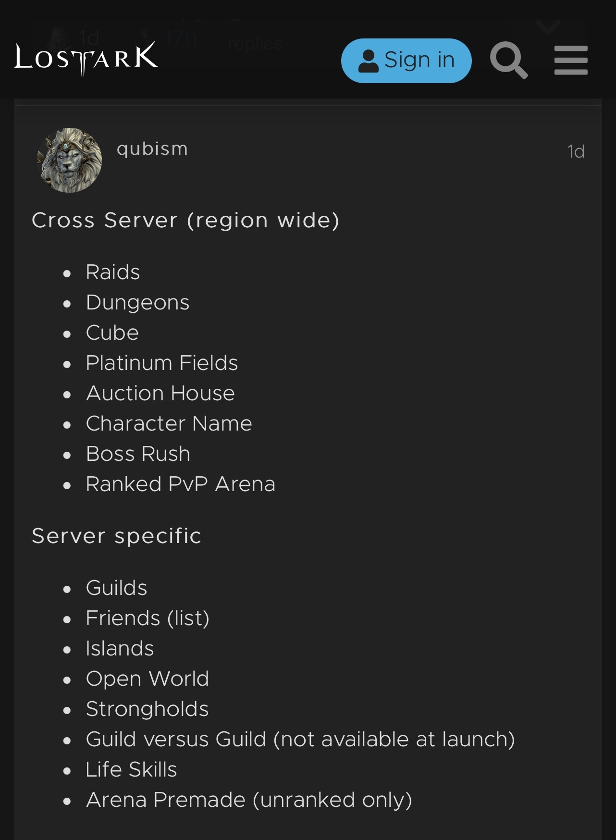
Task: Open qubism's lion avatar
Action: (x=69, y=160)
